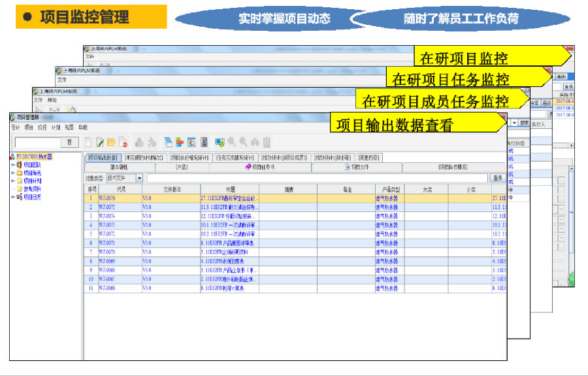588x376 pixels.
Task: Click the open folder toolbar icon
Action: (x=112, y=142)
